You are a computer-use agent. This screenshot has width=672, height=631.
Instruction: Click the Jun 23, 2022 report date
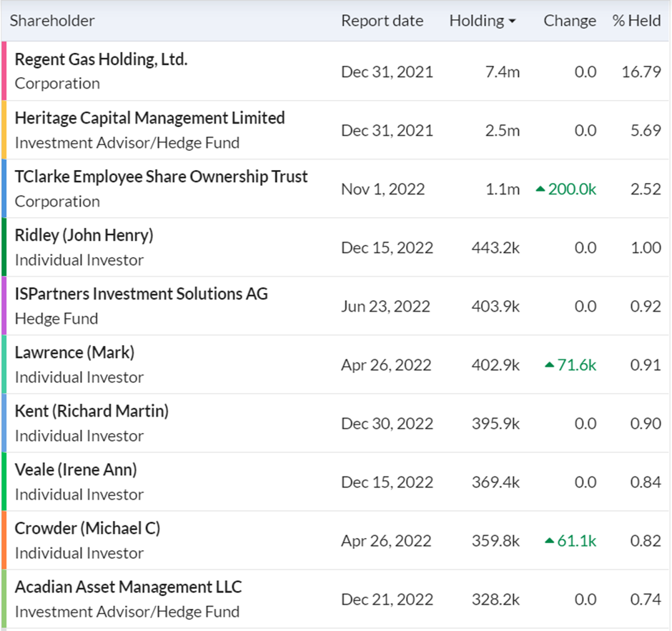tap(385, 307)
